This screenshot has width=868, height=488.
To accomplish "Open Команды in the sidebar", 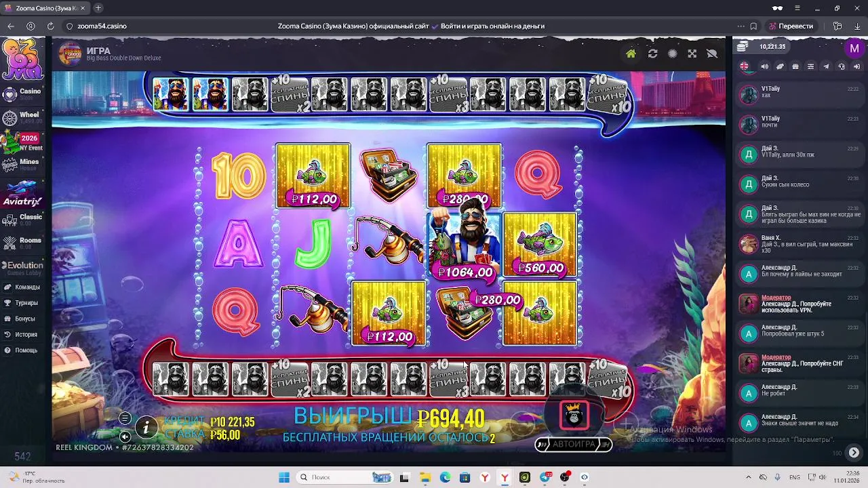I will click(22, 287).
